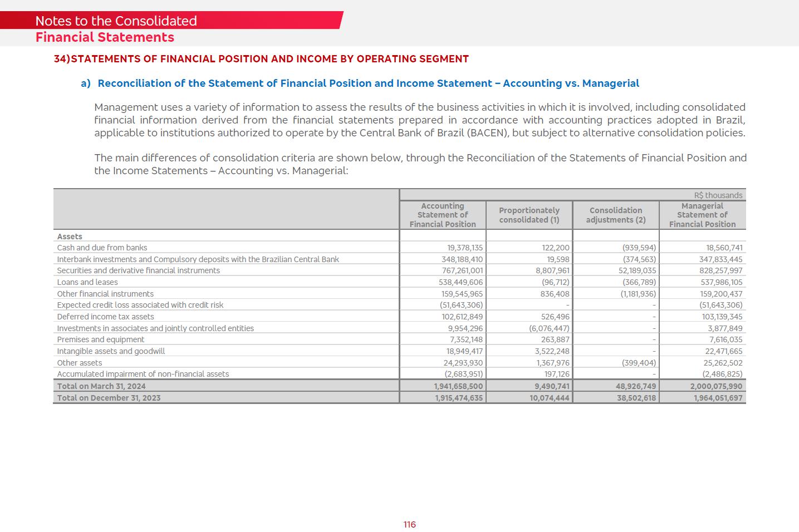Click the 'R$ thousands' unit label
799x532 pixels.
(718, 195)
